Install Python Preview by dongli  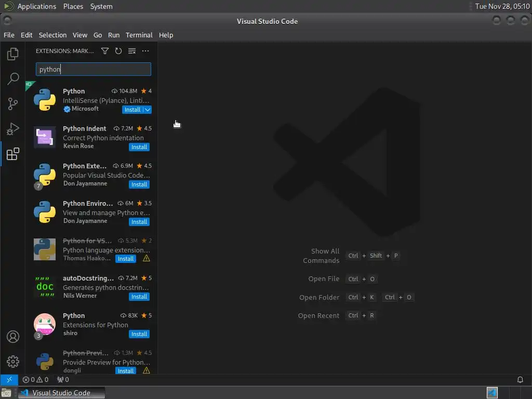[126, 370]
